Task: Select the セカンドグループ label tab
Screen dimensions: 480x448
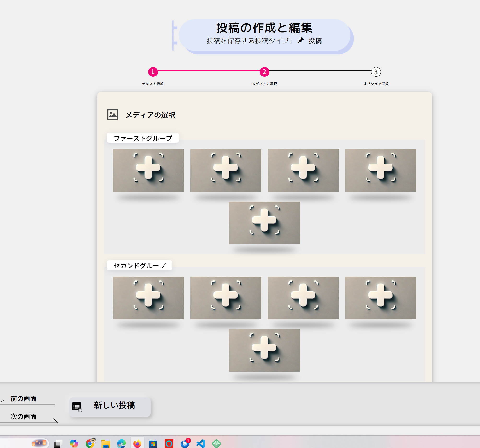Action: point(139,266)
